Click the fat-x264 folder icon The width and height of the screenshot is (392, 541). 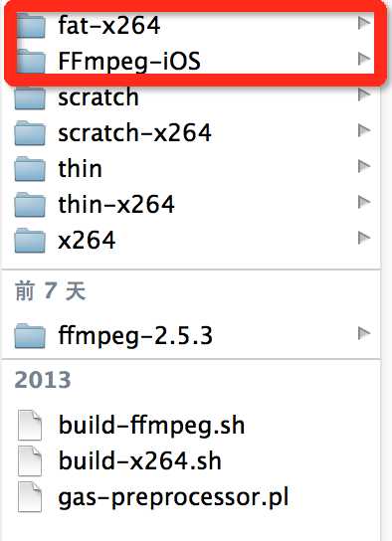[x=31, y=26]
